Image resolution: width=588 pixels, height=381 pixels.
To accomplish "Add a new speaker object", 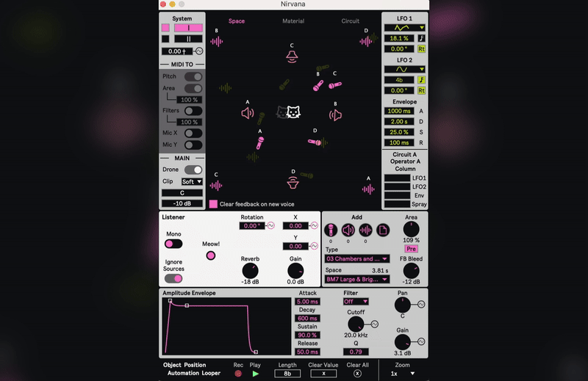I will tap(348, 230).
